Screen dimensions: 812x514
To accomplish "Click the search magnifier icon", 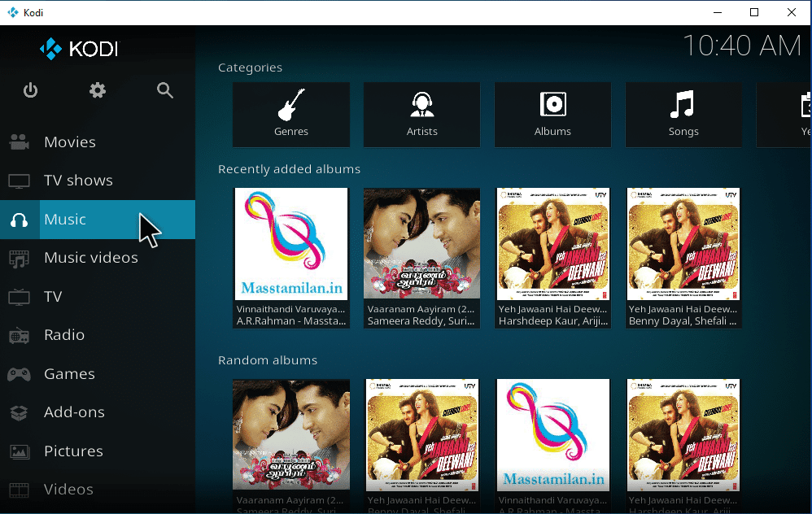I will [165, 90].
